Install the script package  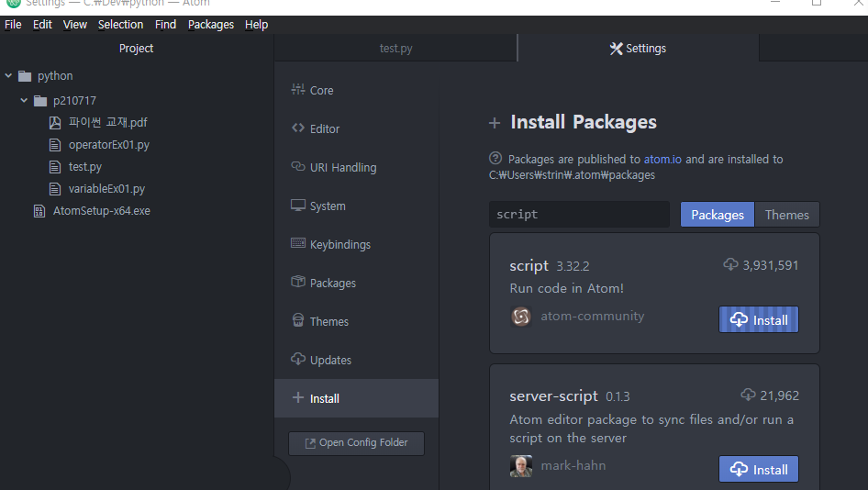click(x=759, y=319)
